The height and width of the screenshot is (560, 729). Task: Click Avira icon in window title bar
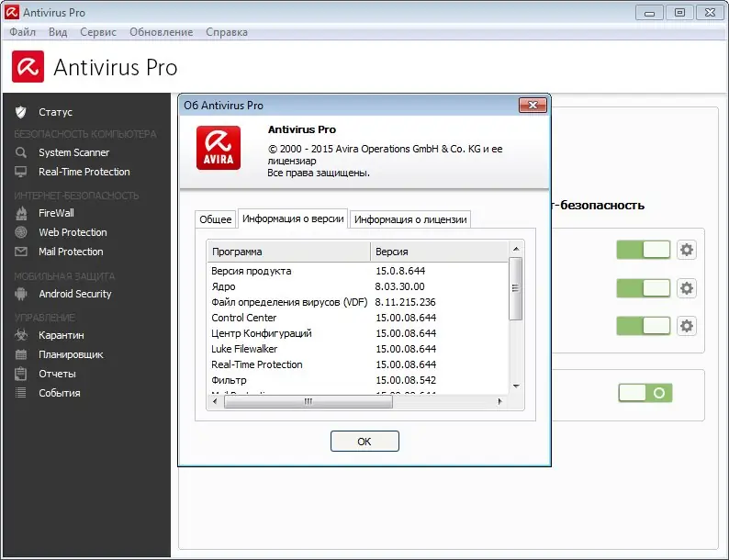(12, 12)
